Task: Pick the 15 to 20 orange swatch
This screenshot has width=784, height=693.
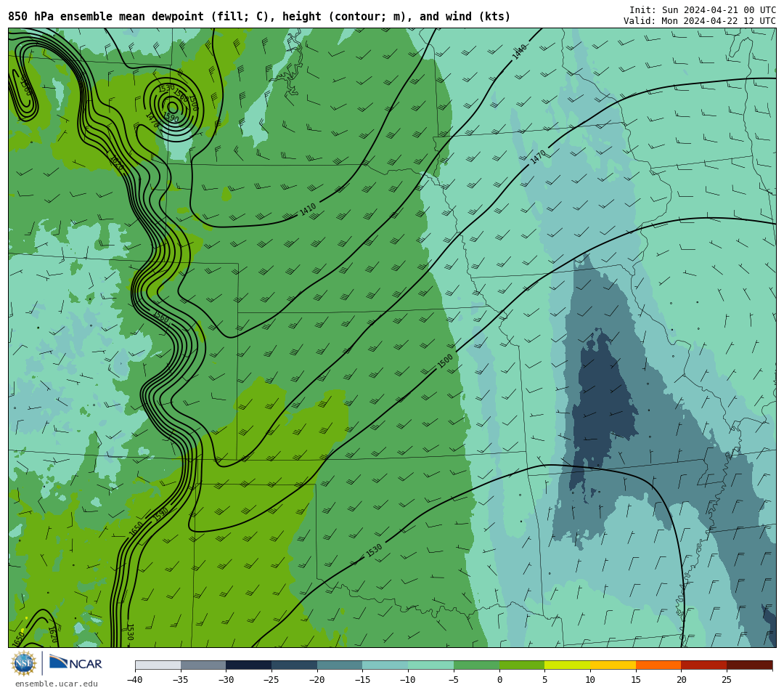Action: pos(658,665)
